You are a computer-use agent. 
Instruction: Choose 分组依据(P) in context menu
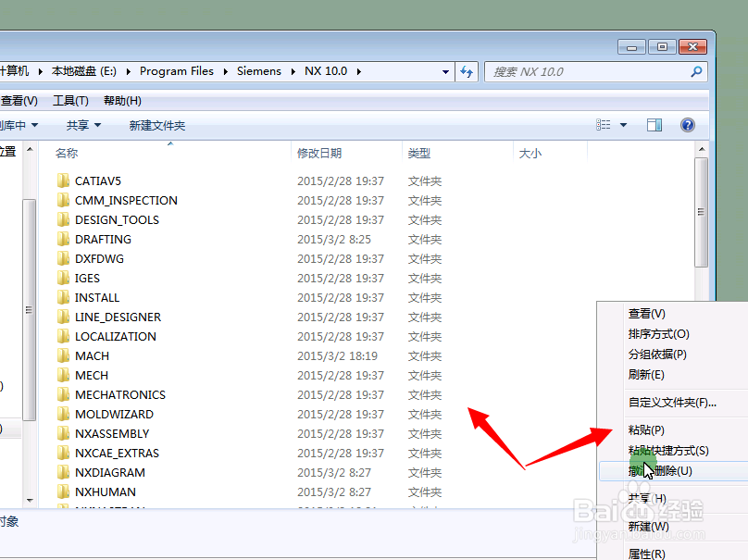click(x=657, y=355)
